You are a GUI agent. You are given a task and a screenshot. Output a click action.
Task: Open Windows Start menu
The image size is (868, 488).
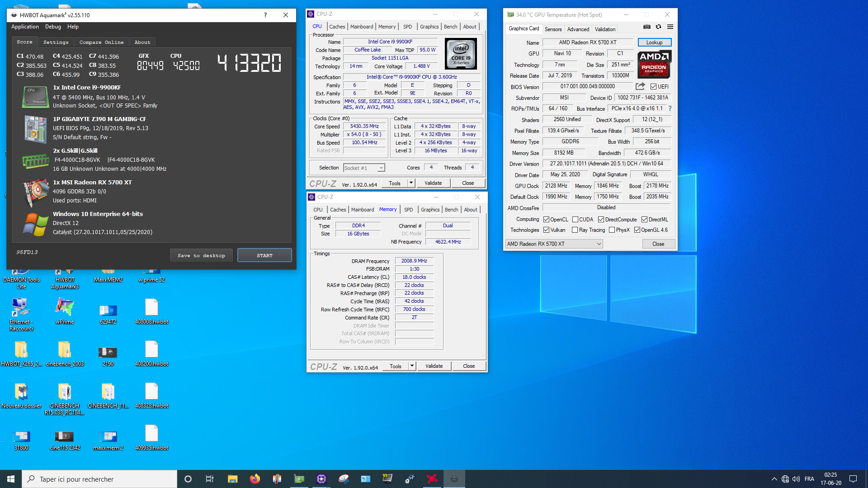pyautogui.click(x=11, y=479)
